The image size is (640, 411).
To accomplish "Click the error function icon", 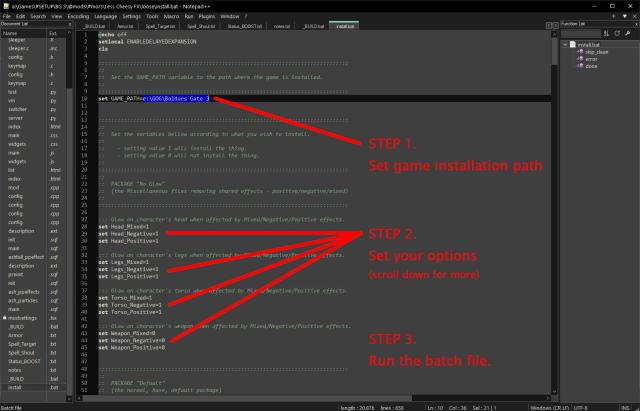I will tap(580, 59).
